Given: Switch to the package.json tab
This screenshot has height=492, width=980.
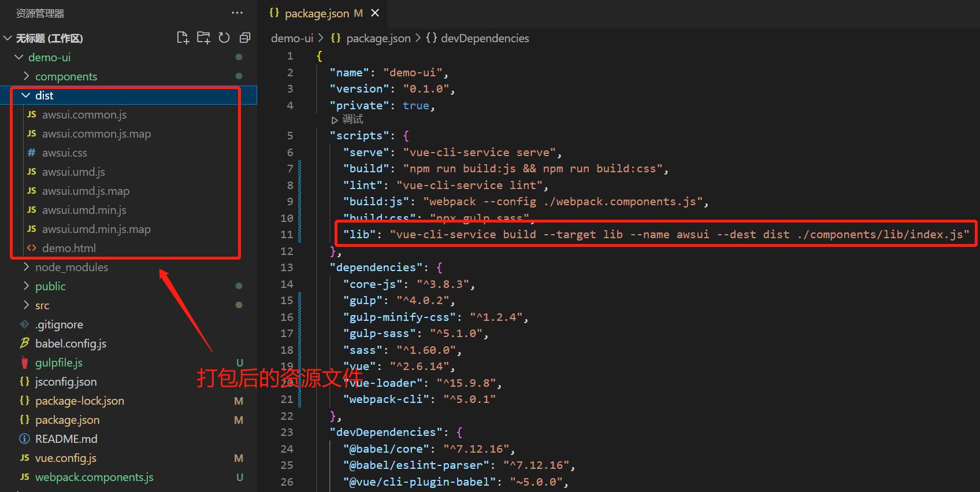Looking at the screenshot, I should 317,13.
